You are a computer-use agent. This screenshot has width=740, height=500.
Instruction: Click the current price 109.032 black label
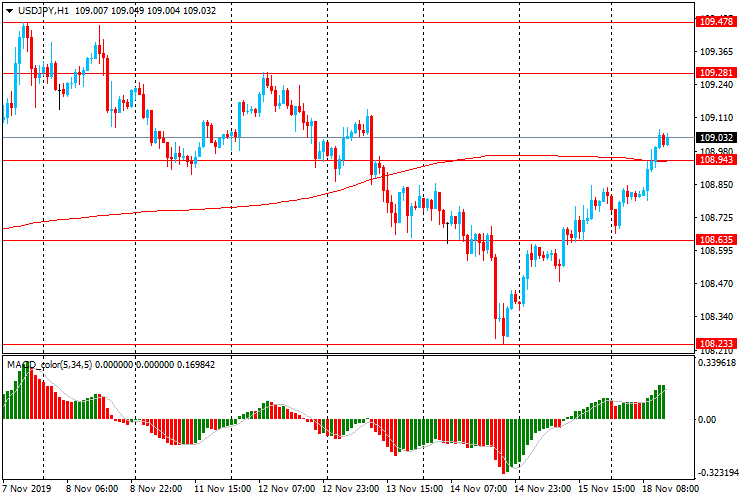coord(716,138)
